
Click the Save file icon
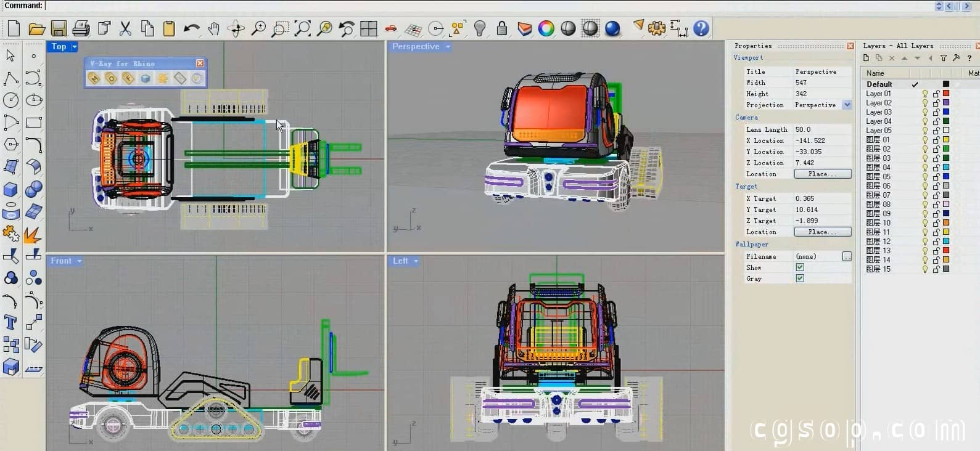coord(59,28)
